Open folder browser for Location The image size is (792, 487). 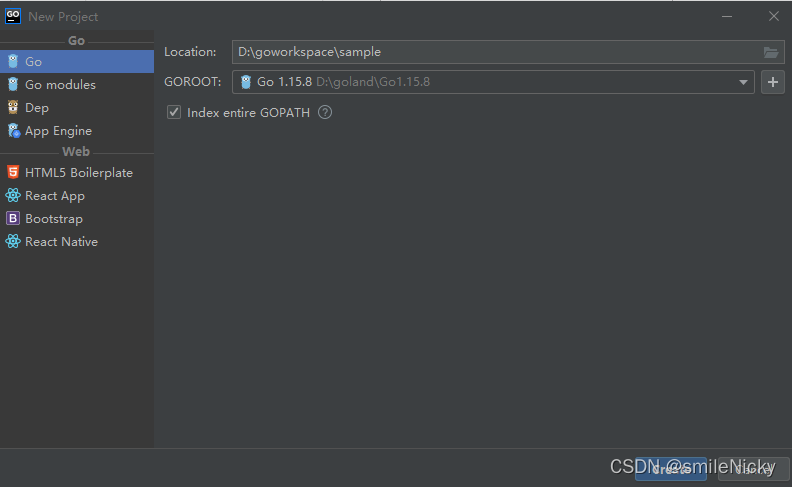point(771,52)
